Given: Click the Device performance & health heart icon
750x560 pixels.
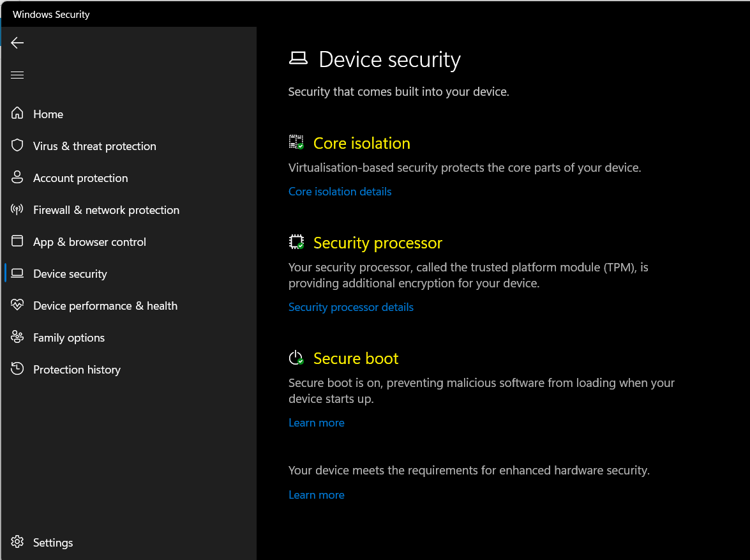Looking at the screenshot, I should [x=17, y=305].
